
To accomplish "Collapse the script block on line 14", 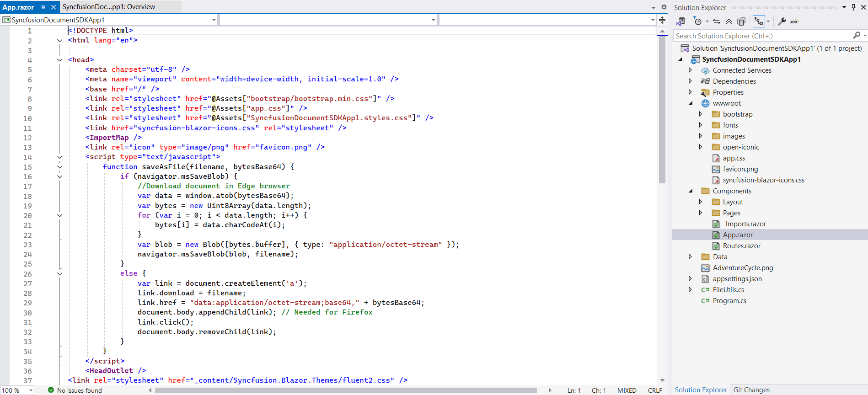I will pyautogui.click(x=59, y=157).
